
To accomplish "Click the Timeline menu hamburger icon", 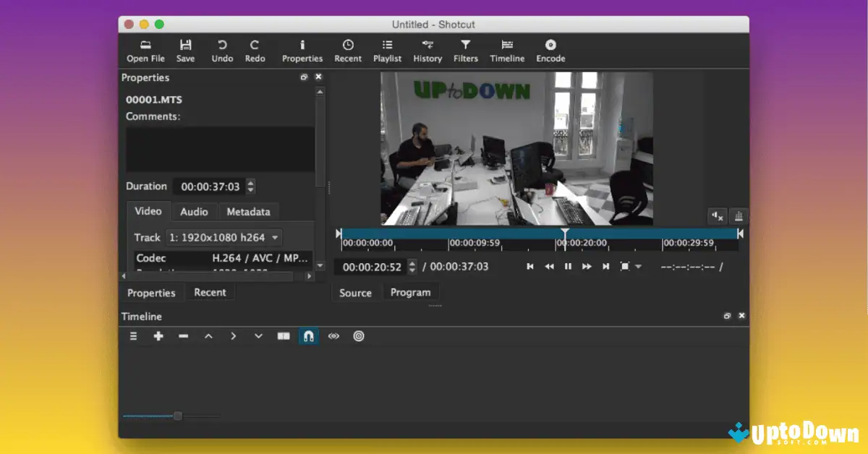I will pyautogui.click(x=133, y=335).
